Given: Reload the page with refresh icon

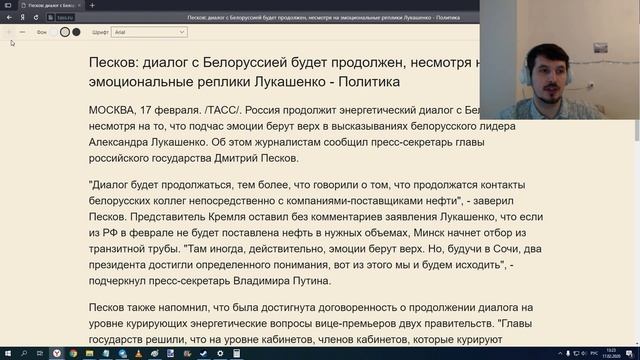Looking at the screenshot, I should (x=36, y=18).
